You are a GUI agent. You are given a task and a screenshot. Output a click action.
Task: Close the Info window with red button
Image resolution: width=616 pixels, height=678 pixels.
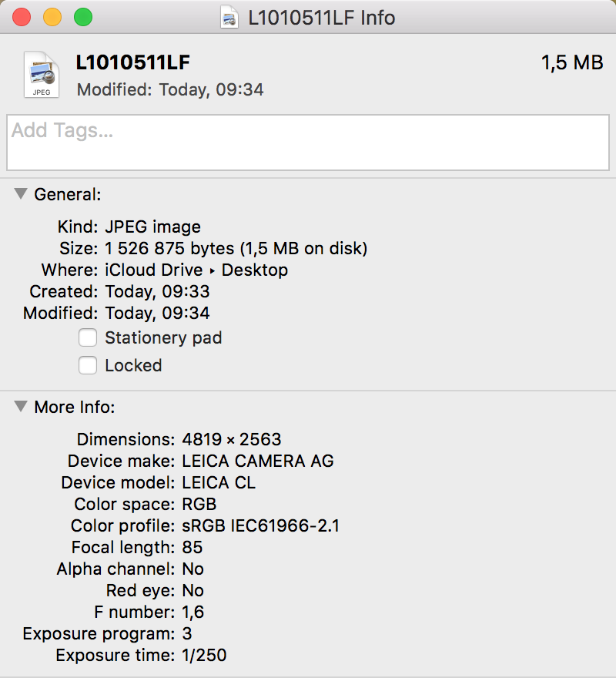coord(21,17)
